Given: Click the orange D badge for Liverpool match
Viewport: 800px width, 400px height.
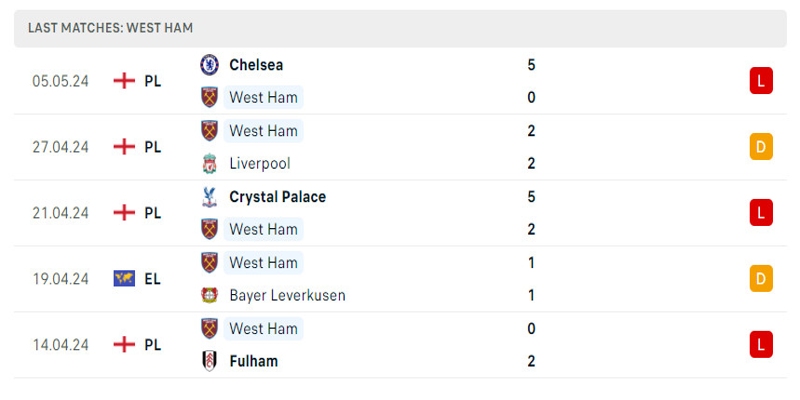Looking at the screenshot, I should point(761,147).
